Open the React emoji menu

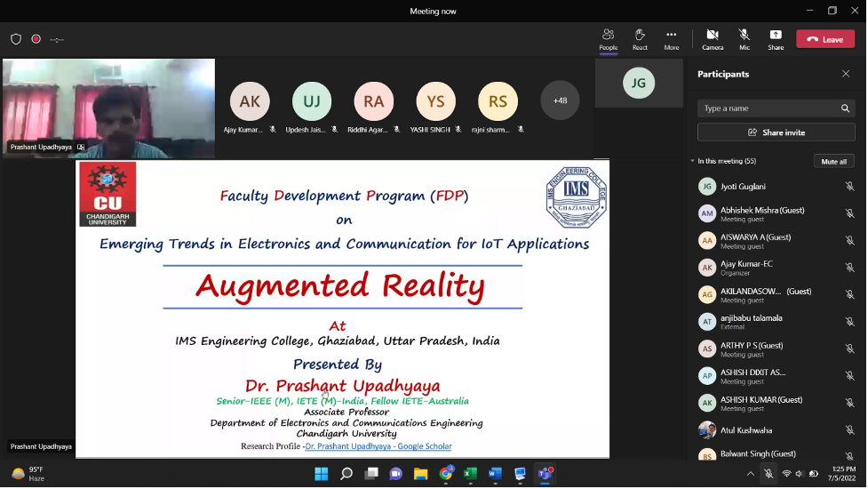(640, 39)
